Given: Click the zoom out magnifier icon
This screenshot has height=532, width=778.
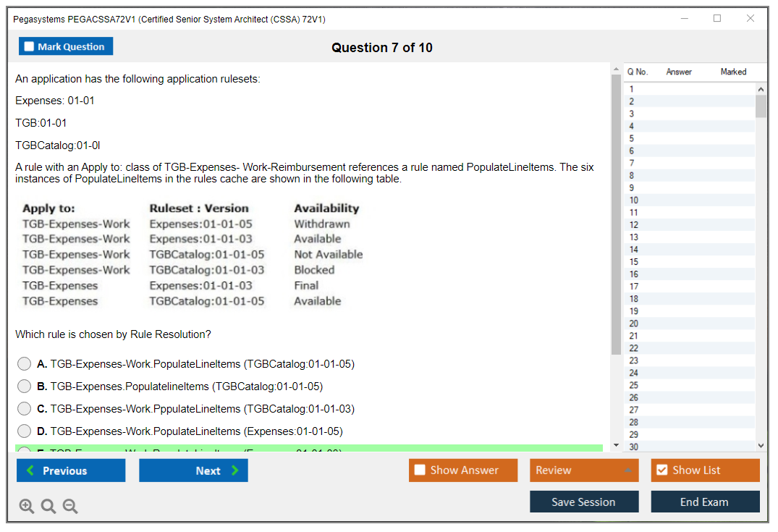Looking at the screenshot, I should pyautogui.click(x=70, y=507).
